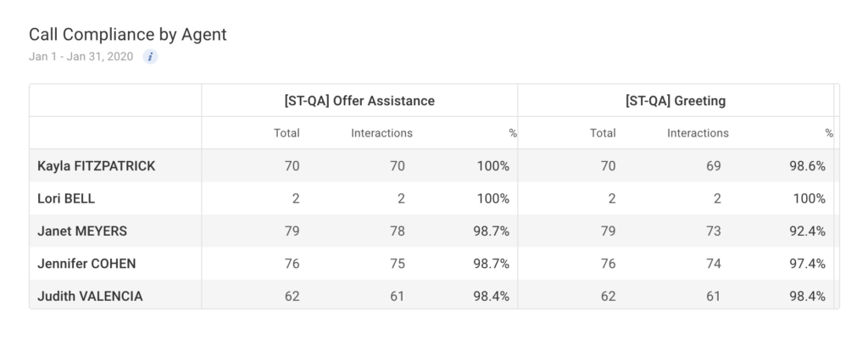Image resolution: width=868 pixels, height=340 pixels.
Task: Select agent Janet MEYERS
Action: [81, 231]
